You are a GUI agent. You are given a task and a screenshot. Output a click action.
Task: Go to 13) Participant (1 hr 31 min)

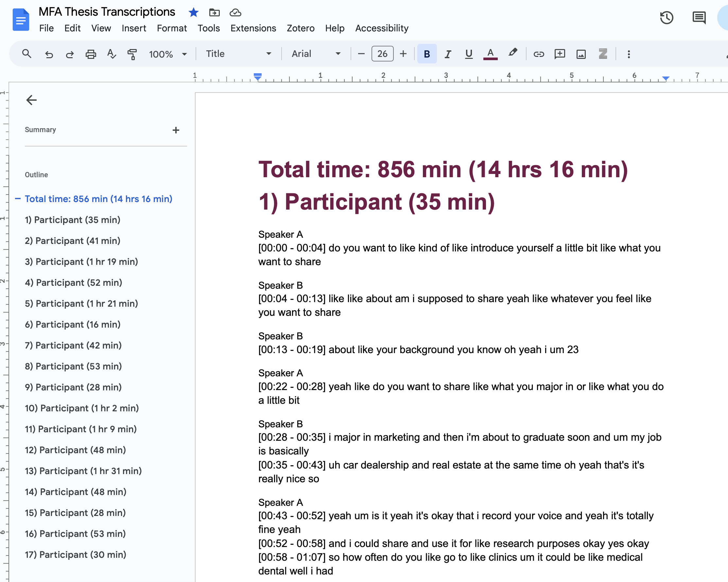tap(83, 471)
